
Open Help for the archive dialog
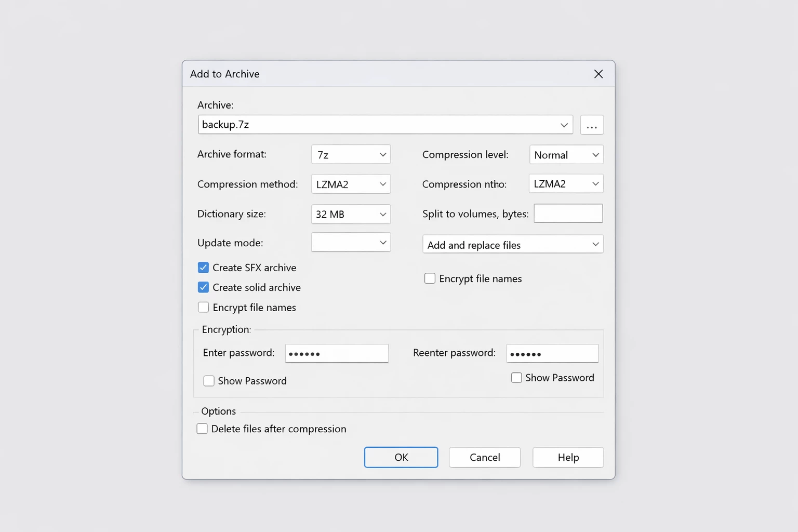click(568, 457)
